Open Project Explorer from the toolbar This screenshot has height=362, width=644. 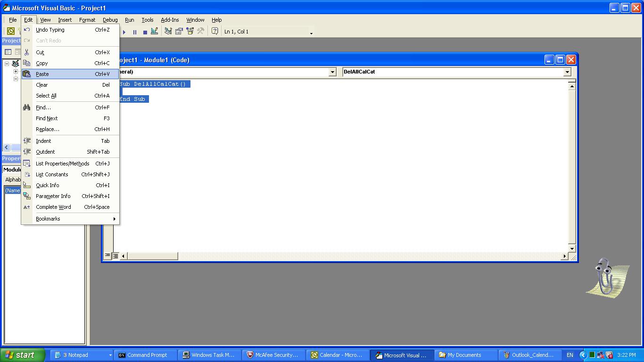click(x=168, y=32)
